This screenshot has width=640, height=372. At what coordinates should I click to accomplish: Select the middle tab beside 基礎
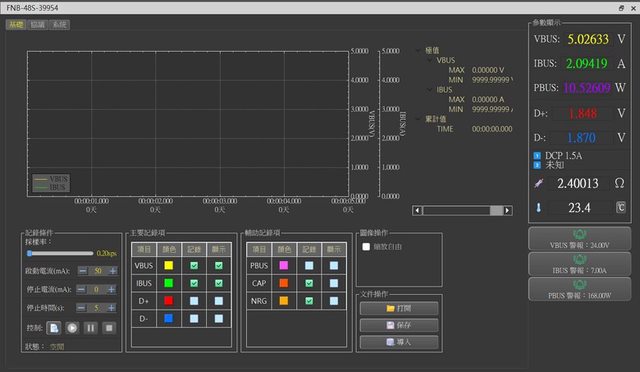[x=38, y=25]
